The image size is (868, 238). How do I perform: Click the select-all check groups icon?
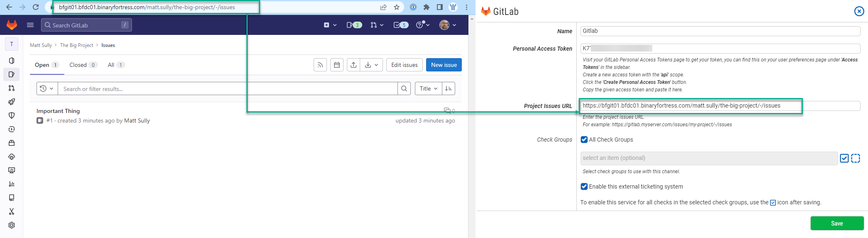844,158
